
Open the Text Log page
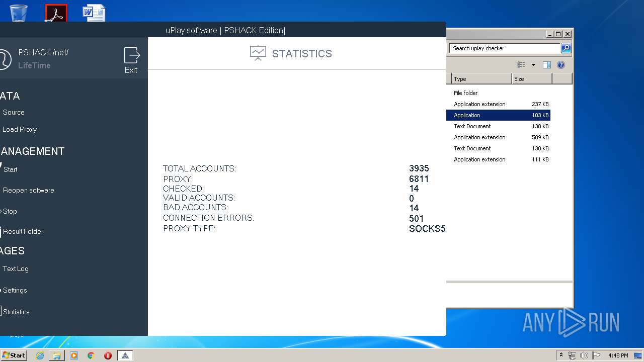(16, 268)
